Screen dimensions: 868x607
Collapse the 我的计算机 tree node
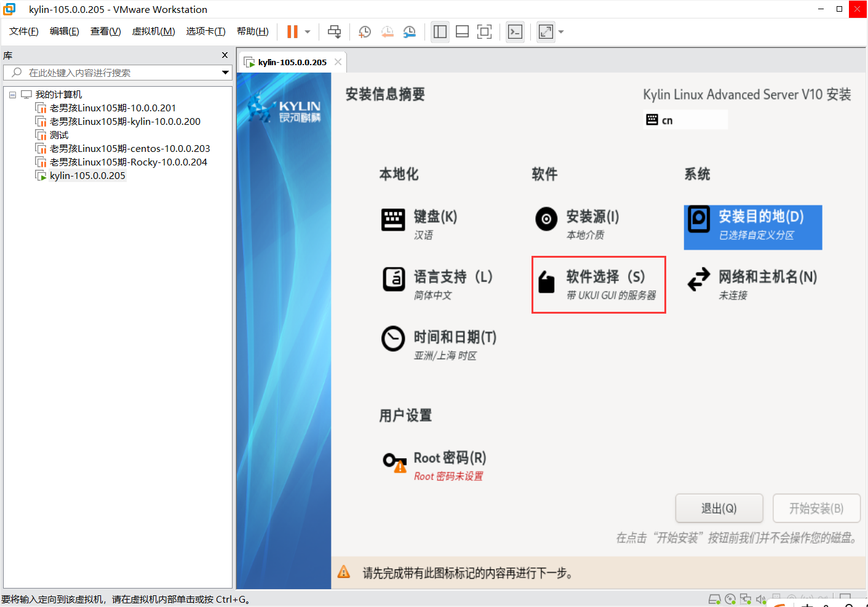coord(12,95)
